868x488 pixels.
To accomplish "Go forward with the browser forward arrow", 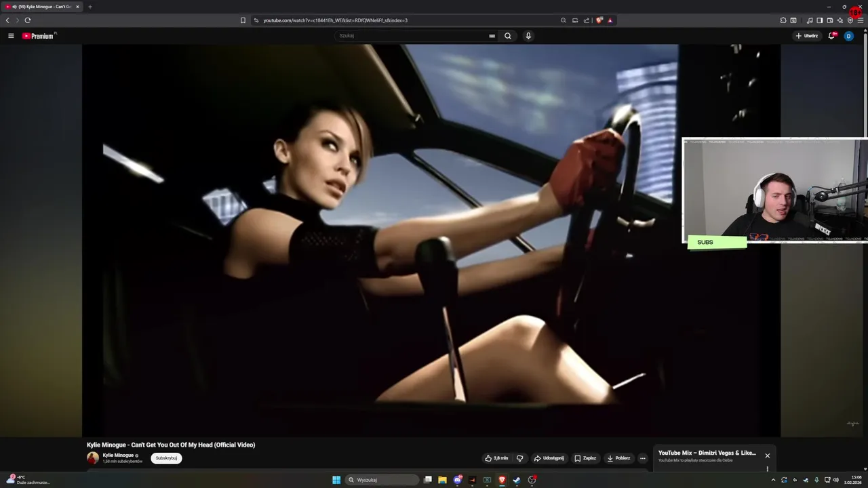I will click(18, 20).
